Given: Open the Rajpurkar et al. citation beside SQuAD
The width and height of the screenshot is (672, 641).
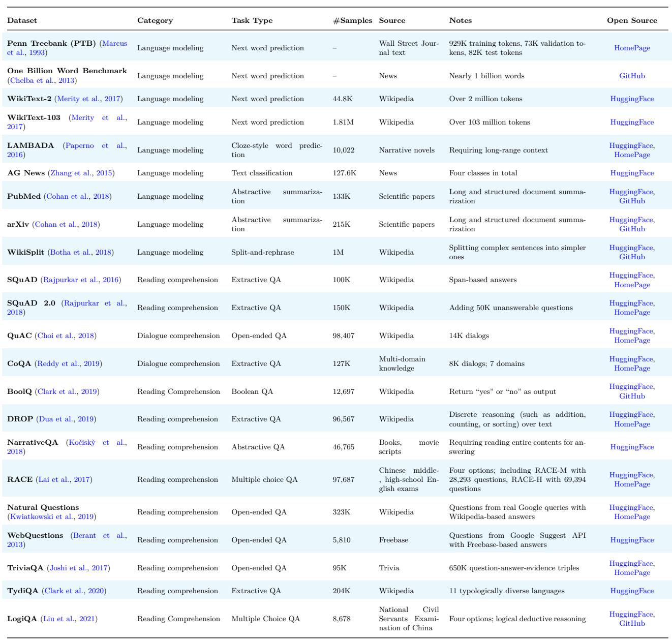Looking at the screenshot, I should [x=81, y=280].
